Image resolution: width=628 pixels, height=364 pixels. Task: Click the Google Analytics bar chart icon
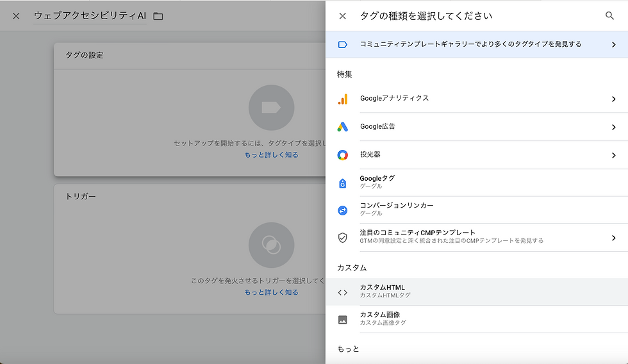(x=342, y=99)
